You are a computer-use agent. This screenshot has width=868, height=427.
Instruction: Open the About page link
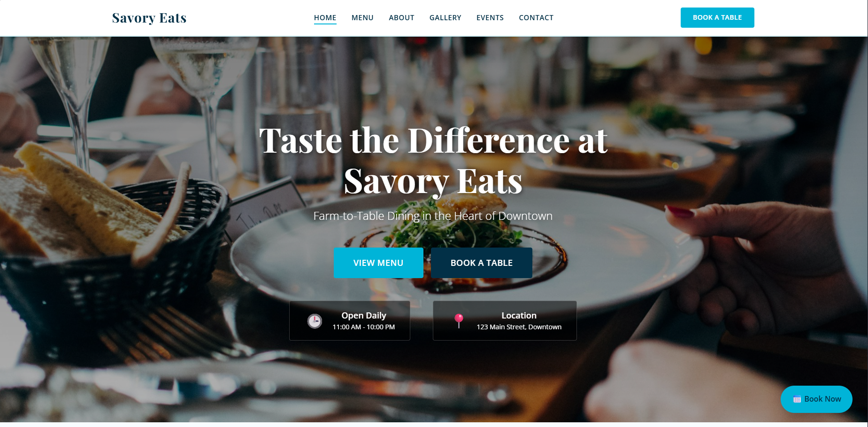pyautogui.click(x=401, y=18)
